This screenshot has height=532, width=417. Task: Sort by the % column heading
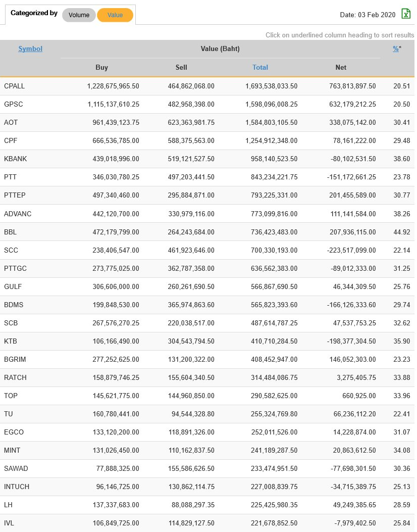pyautogui.click(x=396, y=49)
